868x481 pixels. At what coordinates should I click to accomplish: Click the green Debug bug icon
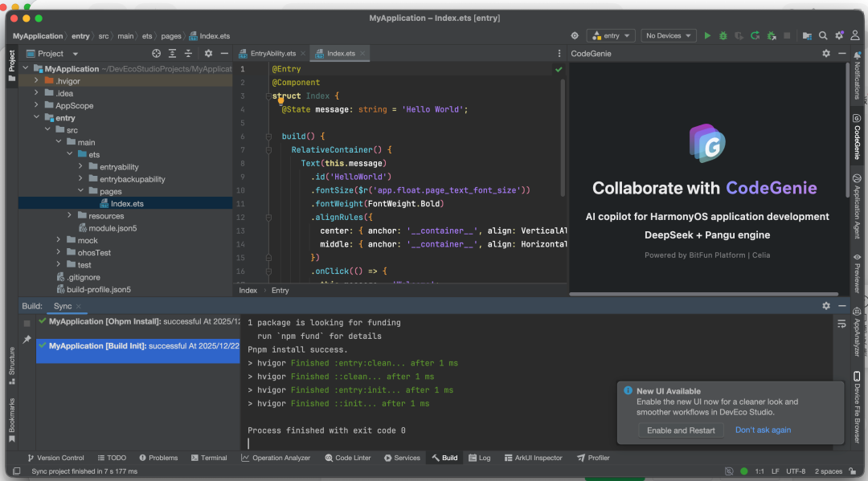click(723, 35)
